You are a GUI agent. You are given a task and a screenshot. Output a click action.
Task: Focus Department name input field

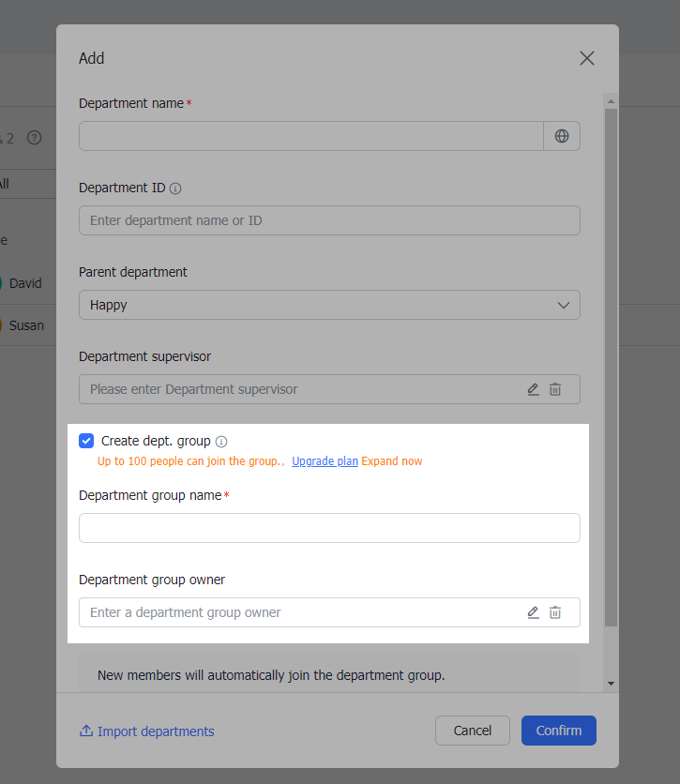click(310, 136)
